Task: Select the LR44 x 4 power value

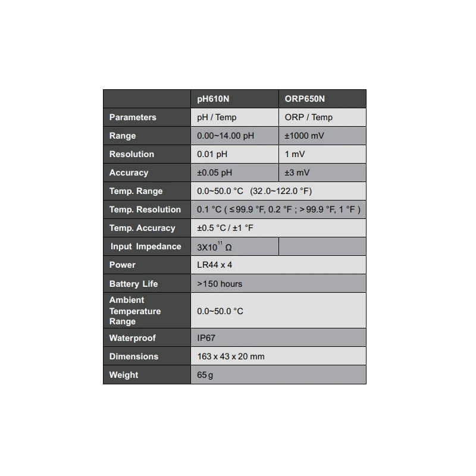Action: coord(215,265)
